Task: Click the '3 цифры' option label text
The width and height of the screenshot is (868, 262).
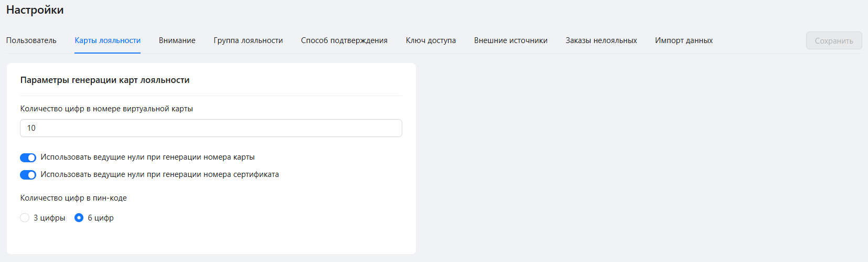Action: 49,218
